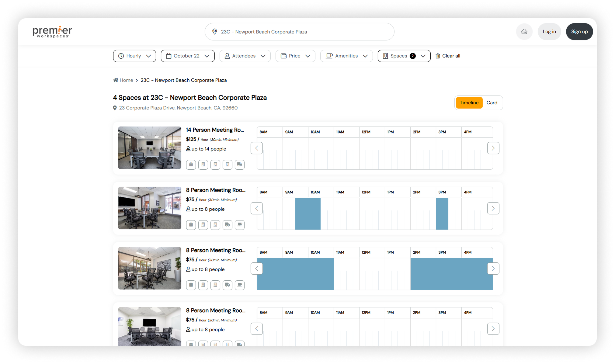Expand the Hourly dropdown

(134, 56)
